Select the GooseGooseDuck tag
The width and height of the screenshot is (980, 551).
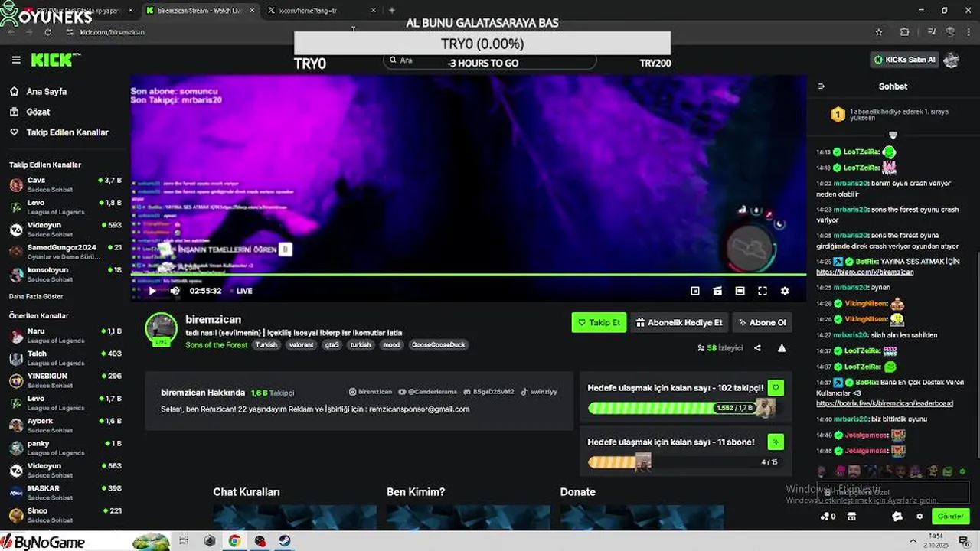(x=438, y=345)
